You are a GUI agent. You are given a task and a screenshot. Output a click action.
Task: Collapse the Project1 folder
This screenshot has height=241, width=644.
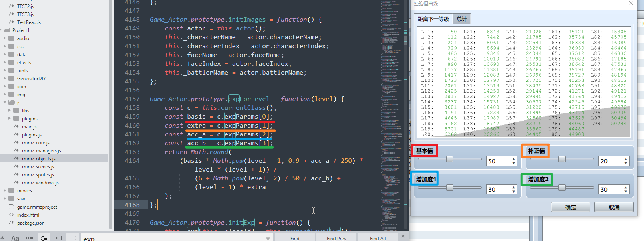(2, 30)
